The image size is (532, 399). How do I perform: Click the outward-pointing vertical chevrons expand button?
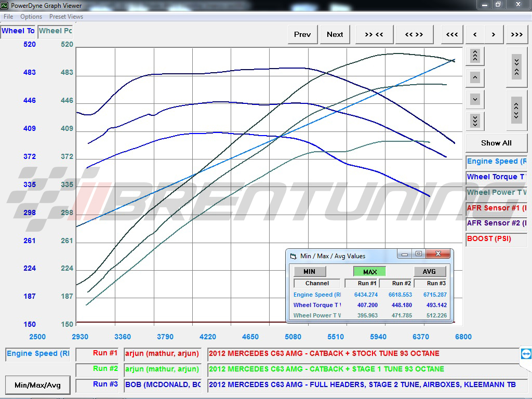(517, 110)
